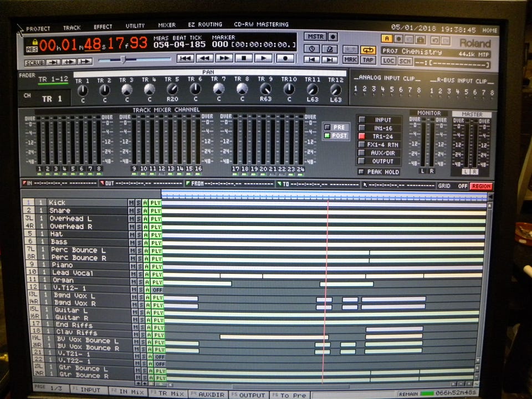Click the SCN scene button
532x399 pixels.
405,62
